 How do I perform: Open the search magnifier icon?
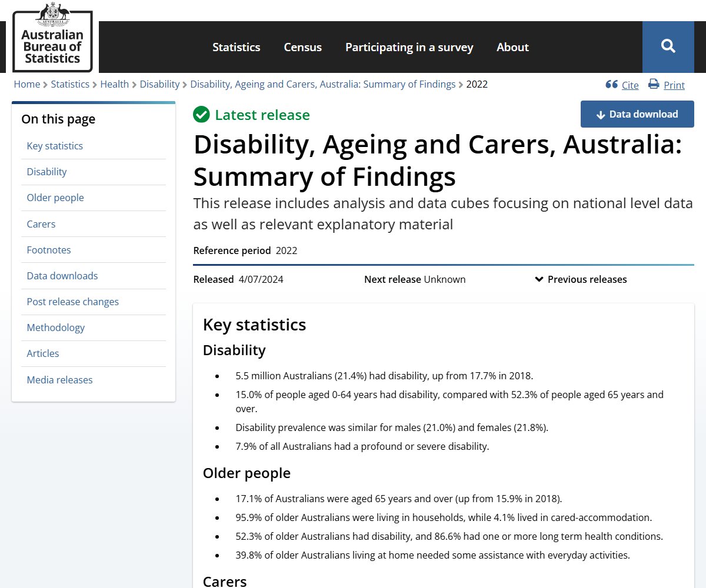pyautogui.click(x=668, y=46)
